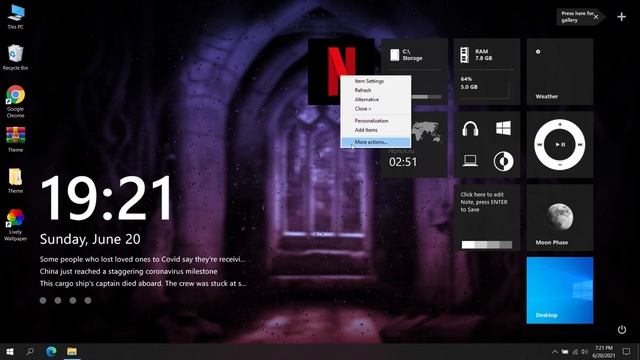Click the power icon at bottom right
Screen dimensions: 640x360
point(622,329)
